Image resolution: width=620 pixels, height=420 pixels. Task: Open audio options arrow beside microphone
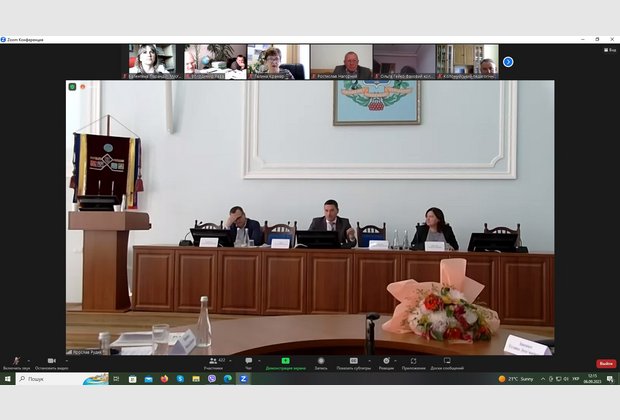coord(29,361)
